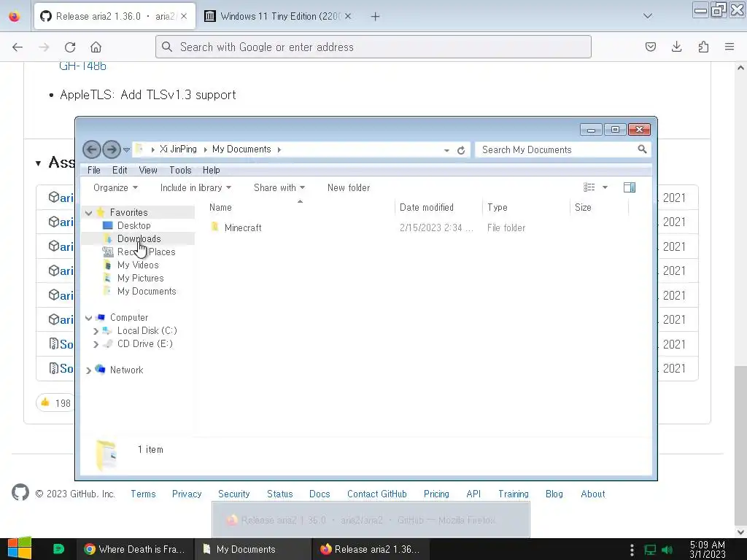Go to Firefox home page icon
747x560 pixels.
(96, 47)
